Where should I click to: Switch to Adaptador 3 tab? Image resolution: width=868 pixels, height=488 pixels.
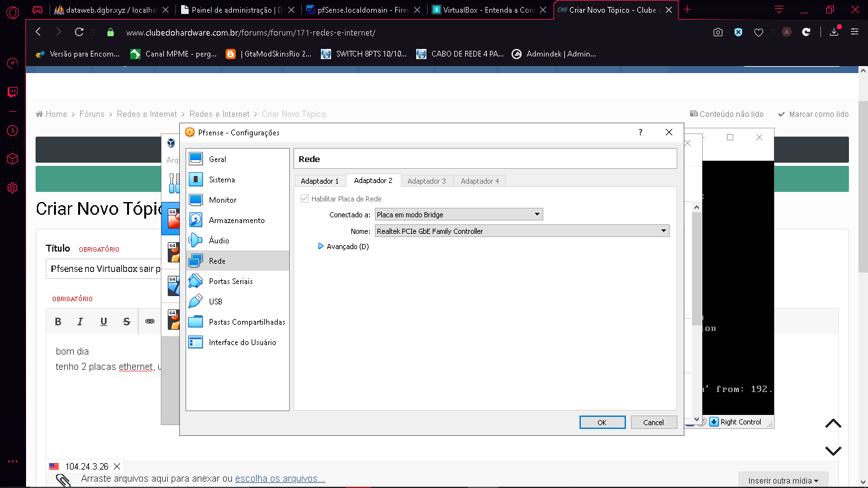[426, 181]
